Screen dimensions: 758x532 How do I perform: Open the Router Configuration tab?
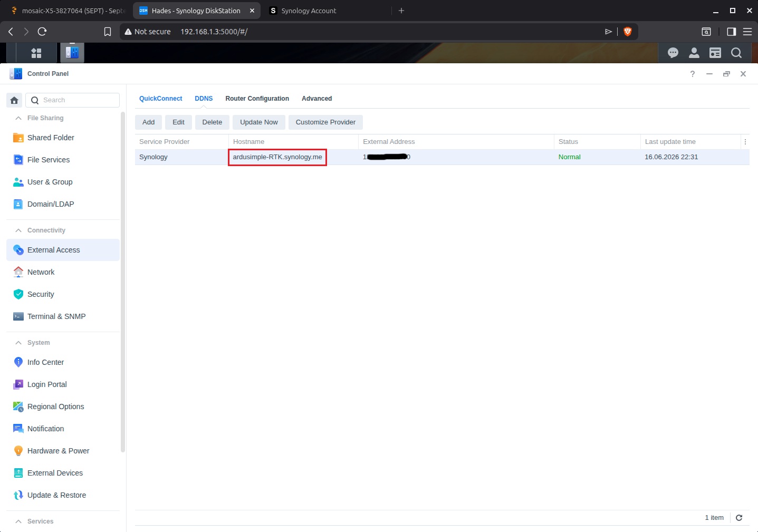[x=257, y=99]
